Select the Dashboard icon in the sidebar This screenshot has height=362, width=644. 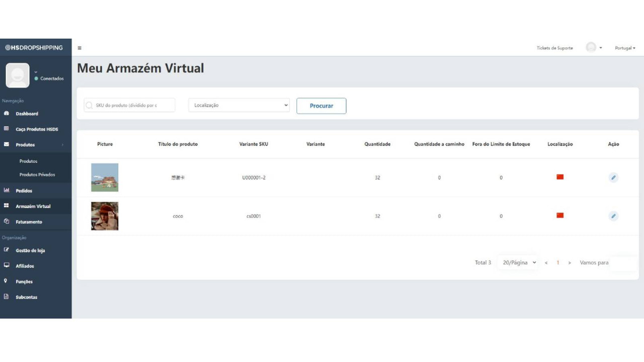(x=7, y=114)
